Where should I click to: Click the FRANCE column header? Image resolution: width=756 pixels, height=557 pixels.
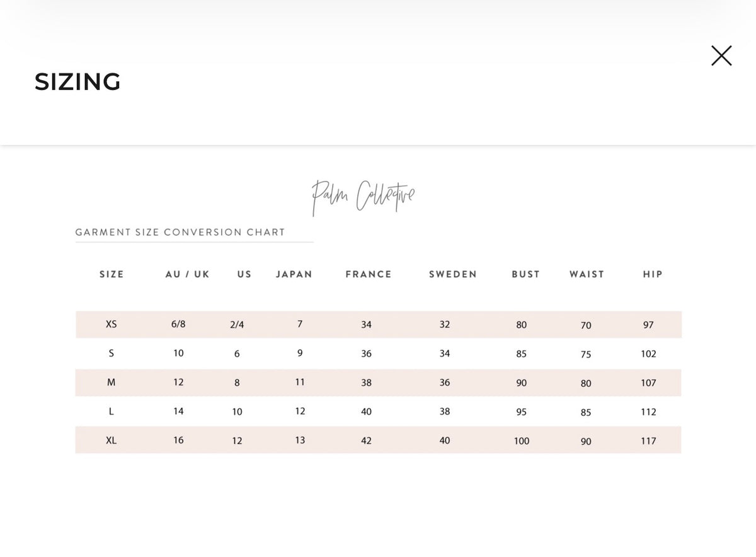369,274
